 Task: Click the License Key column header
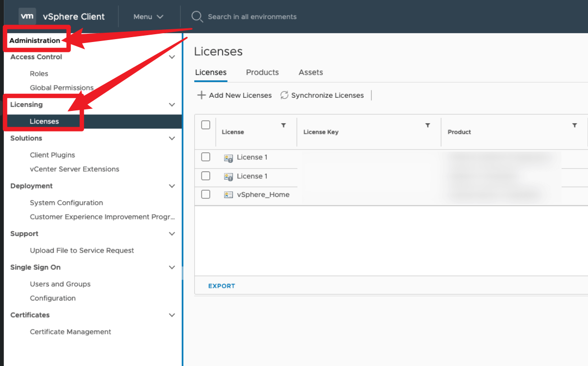pos(321,132)
